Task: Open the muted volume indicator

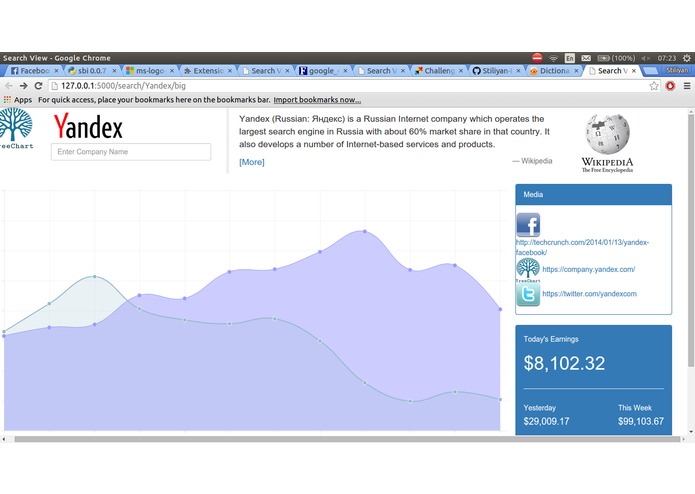Action: tap(646, 58)
